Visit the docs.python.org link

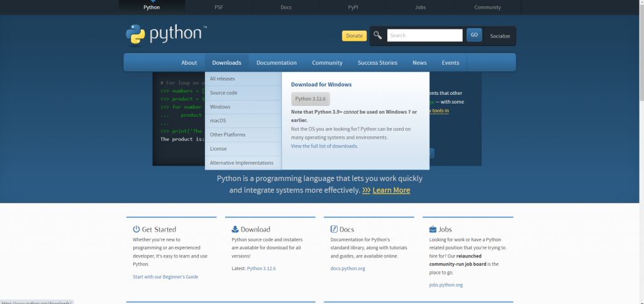tap(347, 269)
